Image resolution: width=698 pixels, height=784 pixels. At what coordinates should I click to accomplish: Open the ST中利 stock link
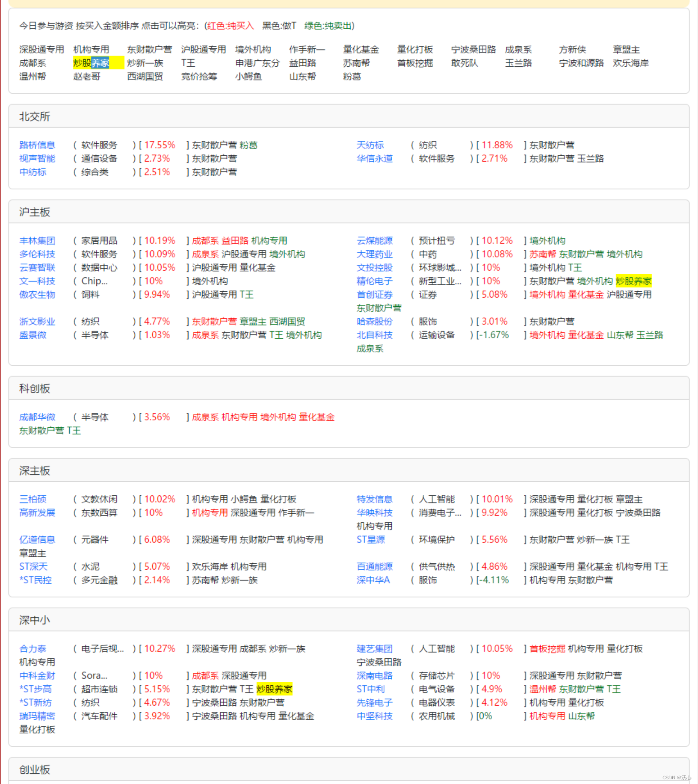(371, 689)
